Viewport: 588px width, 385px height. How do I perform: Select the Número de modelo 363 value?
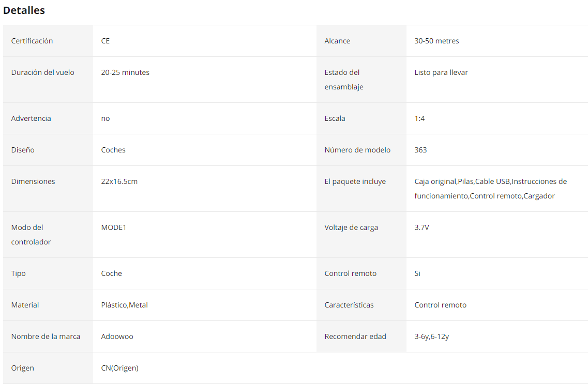[420, 150]
